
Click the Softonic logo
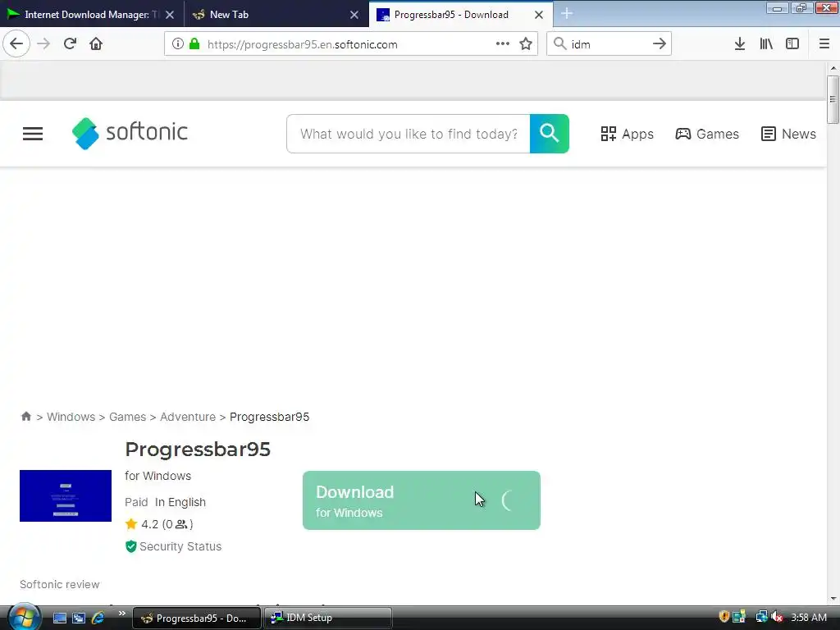point(130,133)
